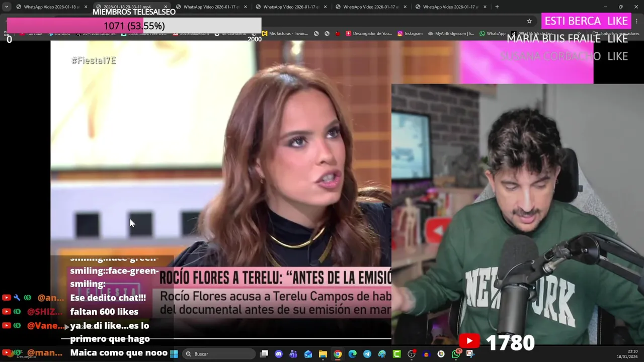Image resolution: width=644 pixels, height=362 pixels.
Task: Open the WhatsApp bookmark in the bookmarks bar
Action: click(x=493, y=34)
